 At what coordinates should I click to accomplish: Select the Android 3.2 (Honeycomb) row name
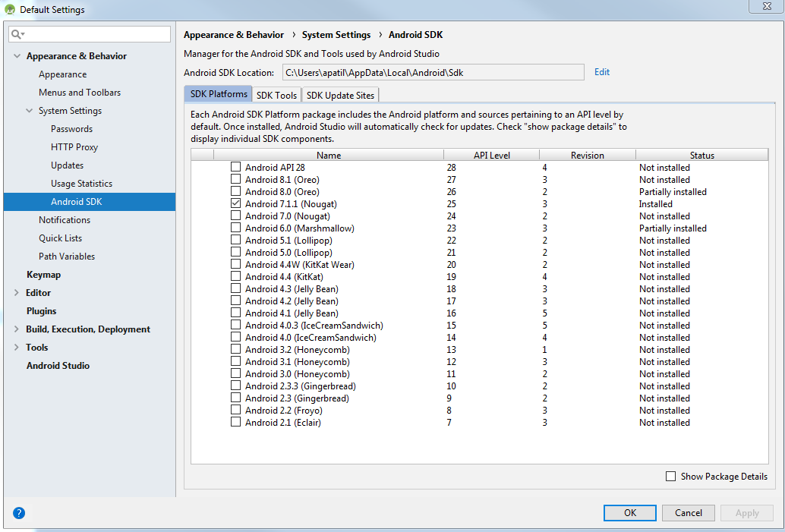click(298, 349)
